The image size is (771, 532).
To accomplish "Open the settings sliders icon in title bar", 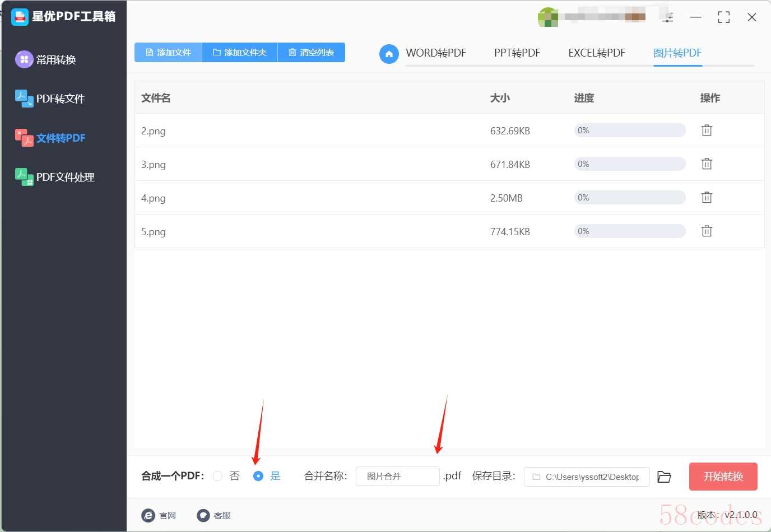I will (667, 17).
